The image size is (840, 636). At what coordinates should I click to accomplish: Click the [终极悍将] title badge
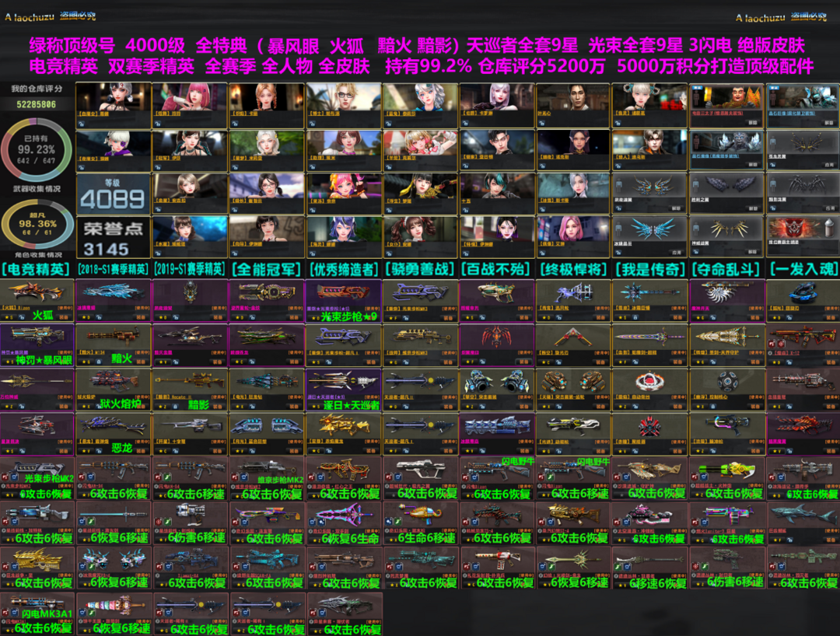click(x=573, y=269)
